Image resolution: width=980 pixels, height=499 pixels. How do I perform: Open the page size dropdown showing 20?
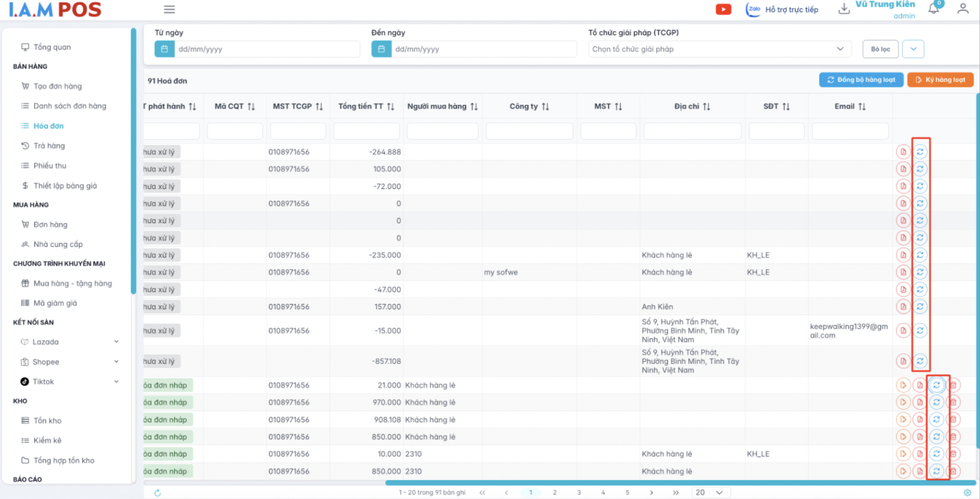(709, 493)
